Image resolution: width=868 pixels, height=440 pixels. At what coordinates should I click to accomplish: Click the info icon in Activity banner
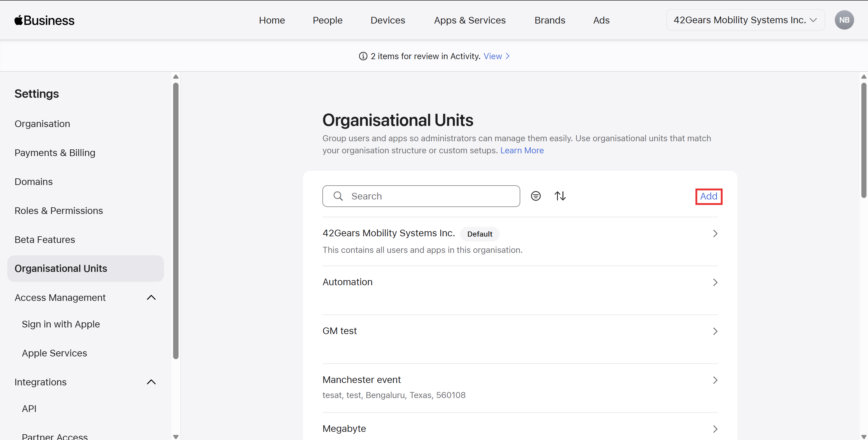pos(363,56)
